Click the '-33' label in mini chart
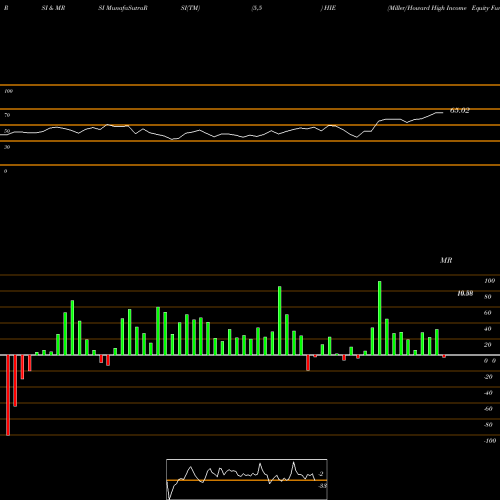The width and height of the screenshot is (500, 500). click(x=322, y=486)
